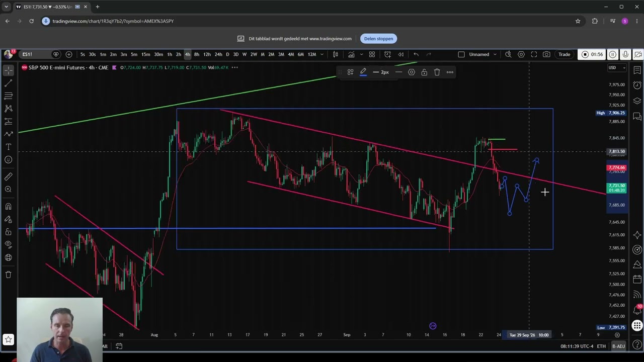Viewport: 644px width, 362px height.
Task: Switch to the D daily timeframe
Action: click(227, 54)
